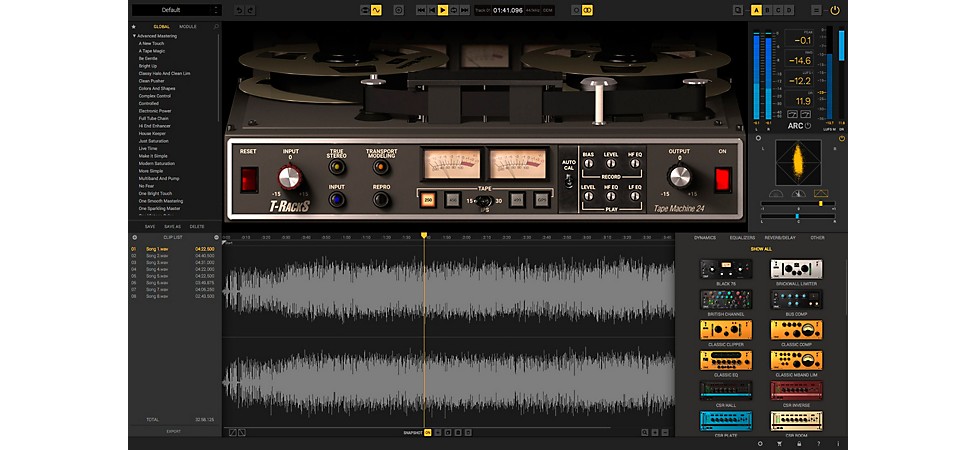Screen dimensions: 976x450
Task: Click the copy A/B settings icon
Action: pos(738,10)
